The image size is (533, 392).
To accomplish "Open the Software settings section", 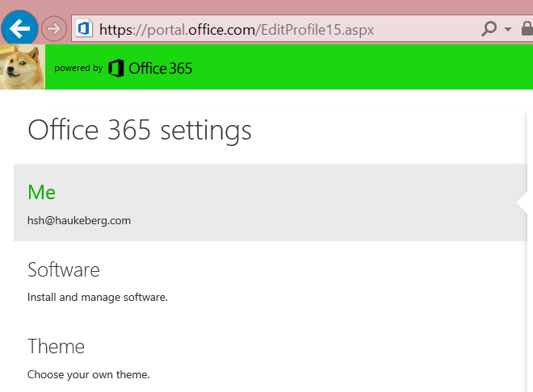I will 64,269.
